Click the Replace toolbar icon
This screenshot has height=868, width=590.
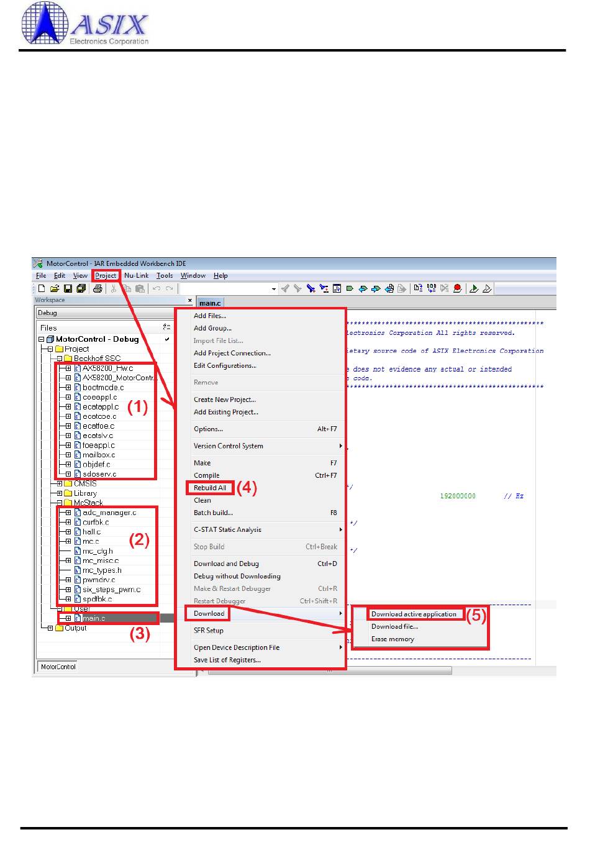pos(324,288)
